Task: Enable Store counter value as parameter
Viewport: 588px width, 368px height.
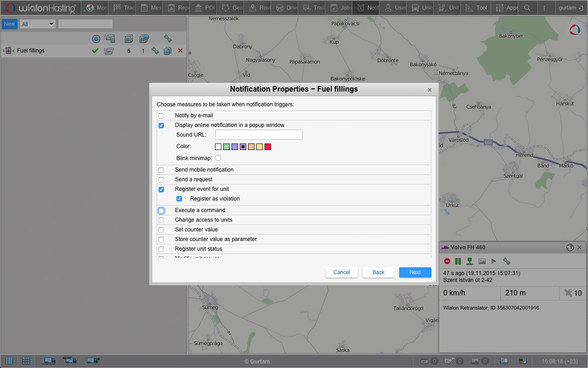Action: pos(161,240)
